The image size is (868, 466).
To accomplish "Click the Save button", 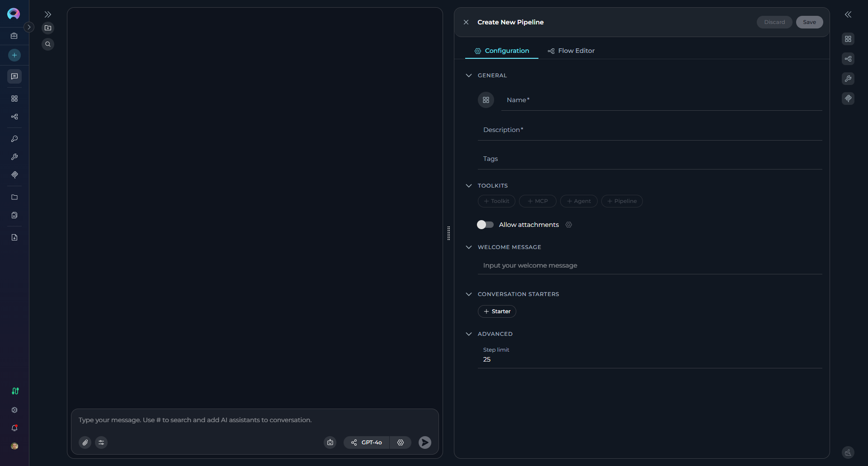I will point(809,22).
